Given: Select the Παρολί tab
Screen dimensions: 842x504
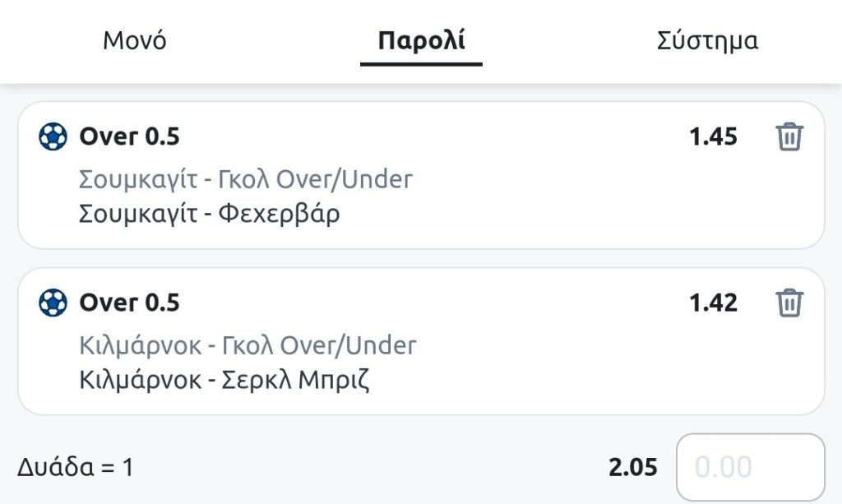Looking at the screenshot, I should point(421,40).
